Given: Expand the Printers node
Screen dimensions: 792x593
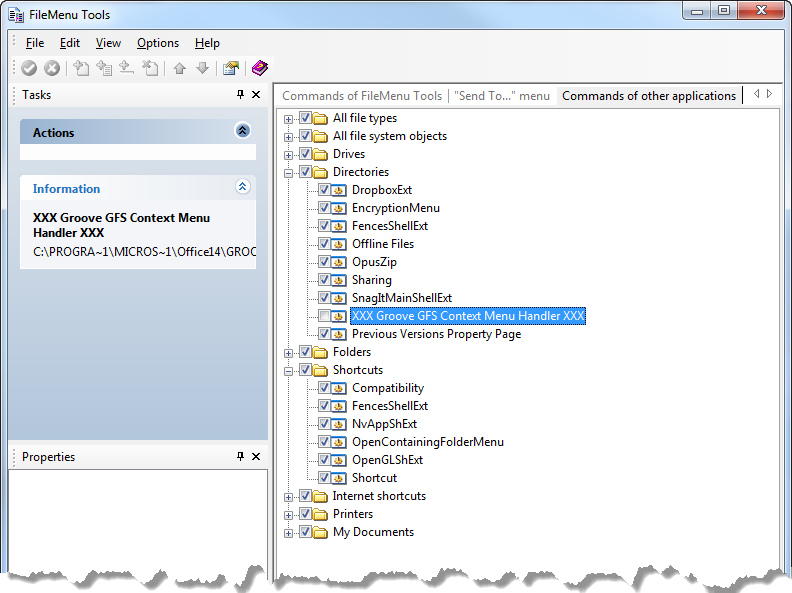Looking at the screenshot, I should pyautogui.click(x=288, y=515).
